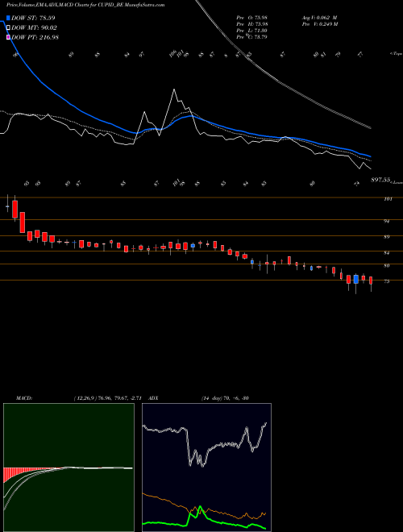Click the 94 price axis label
This screenshot has width=403, height=532.
click(x=386, y=221)
